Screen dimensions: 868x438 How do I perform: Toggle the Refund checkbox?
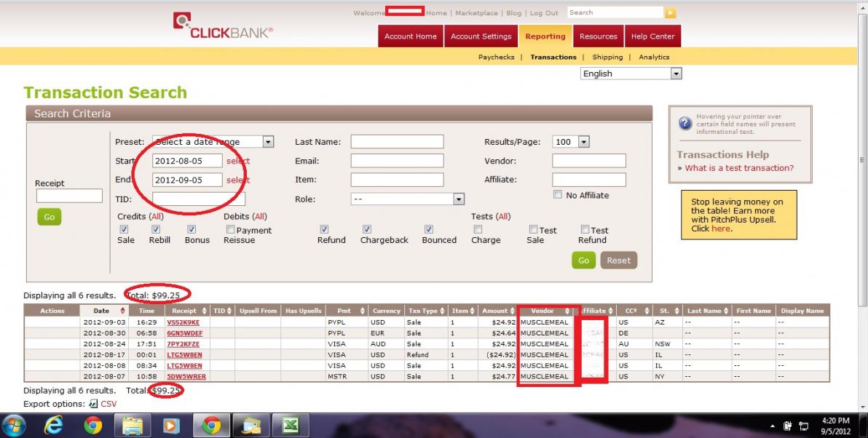coord(324,229)
